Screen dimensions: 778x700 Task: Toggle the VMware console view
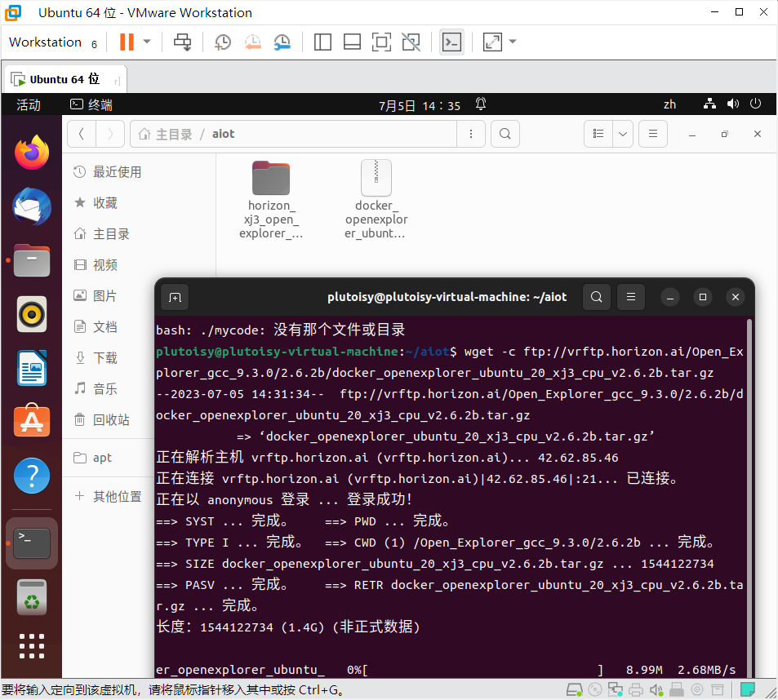tap(452, 42)
